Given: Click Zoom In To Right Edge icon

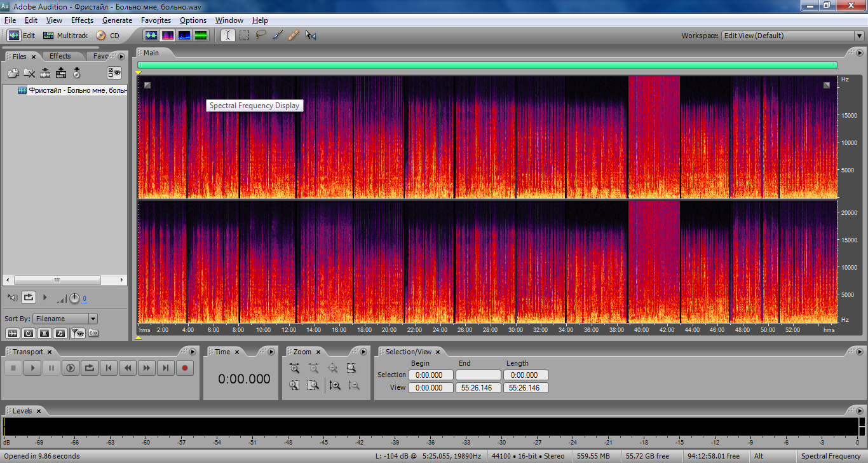Looking at the screenshot, I should tap(313, 385).
